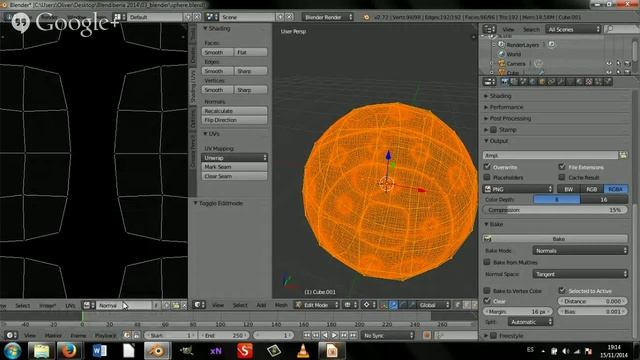Open outliner Search menu
Screen dimensions: 640x360
pyautogui.click(x=531, y=29)
